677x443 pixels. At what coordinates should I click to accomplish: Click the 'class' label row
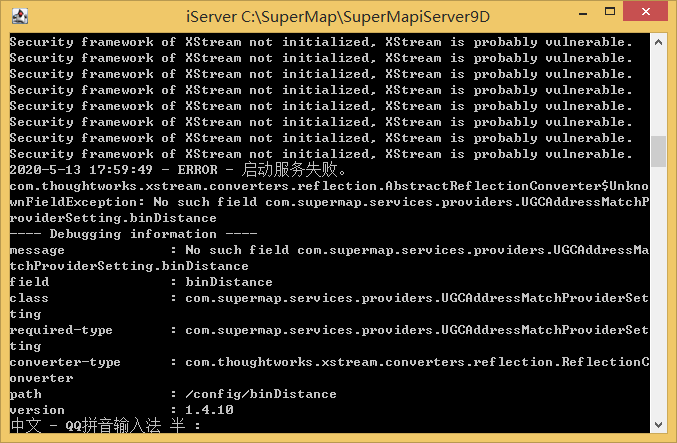point(29,298)
